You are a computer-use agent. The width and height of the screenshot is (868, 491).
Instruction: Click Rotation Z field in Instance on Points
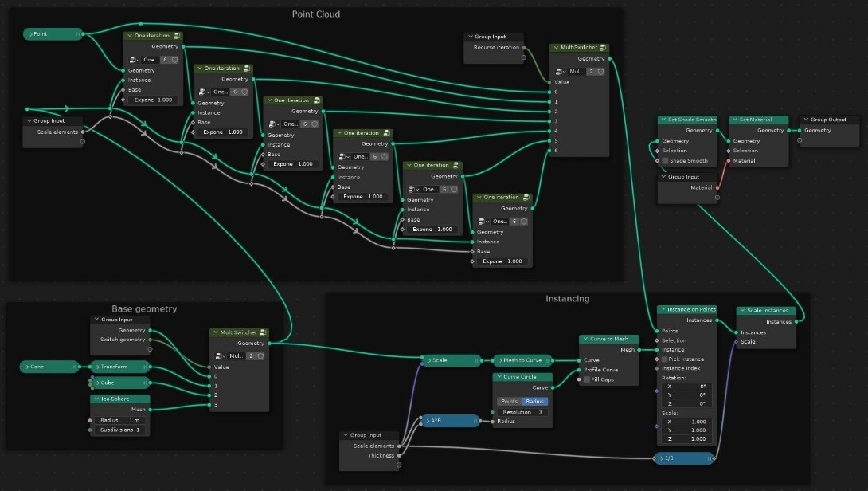coord(686,404)
